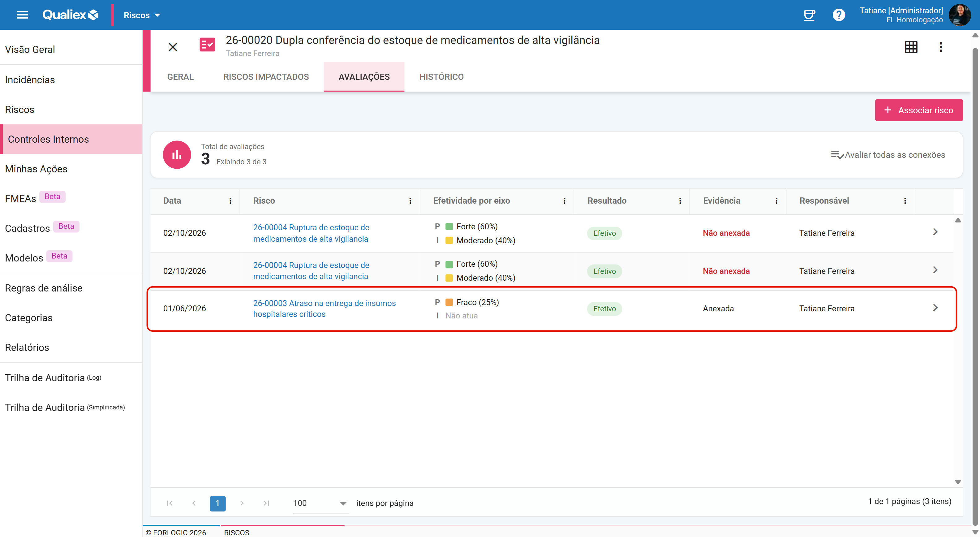Click the Qualiex logo
Screen dimensions: 980x557
70,15
